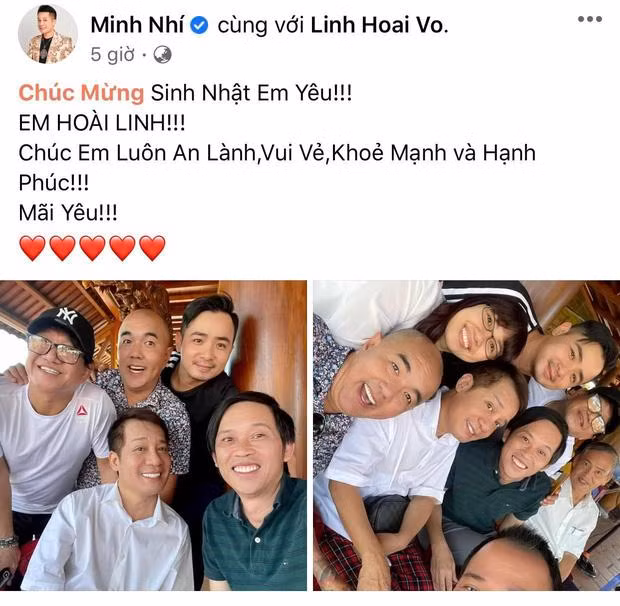This screenshot has width=620, height=606.
Task: Open the three-dot post options menu
Action: [590, 19]
